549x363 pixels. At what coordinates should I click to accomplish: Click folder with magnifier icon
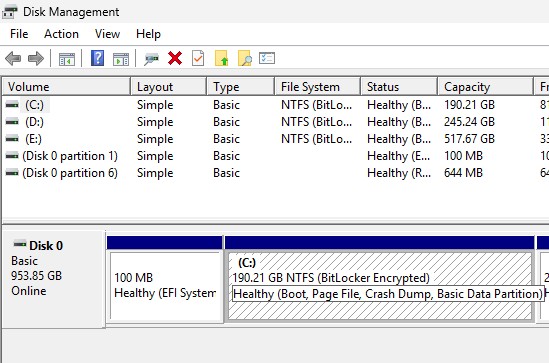(244, 58)
